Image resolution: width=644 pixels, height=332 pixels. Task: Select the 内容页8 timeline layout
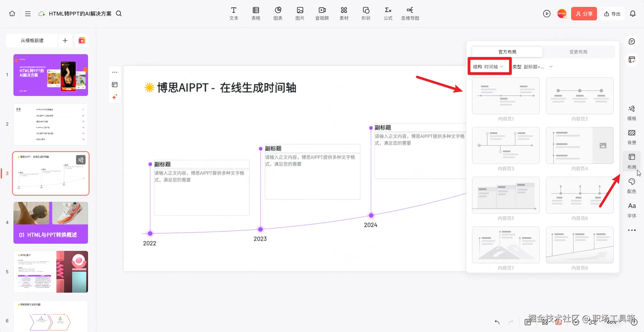click(x=580, y=245)
